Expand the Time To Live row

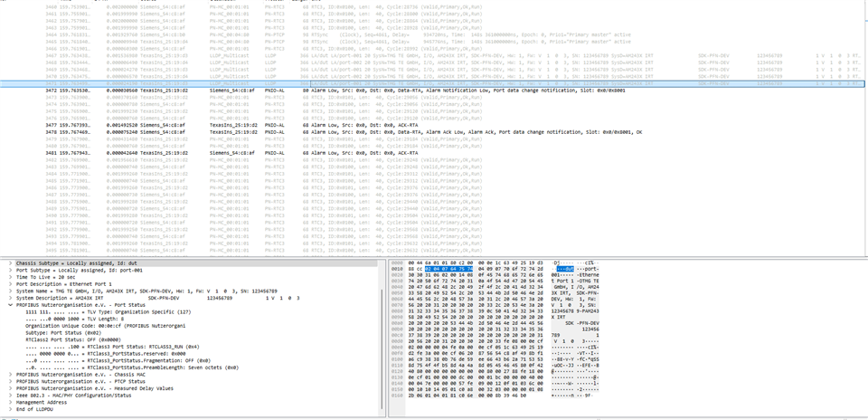click(11, 277)
